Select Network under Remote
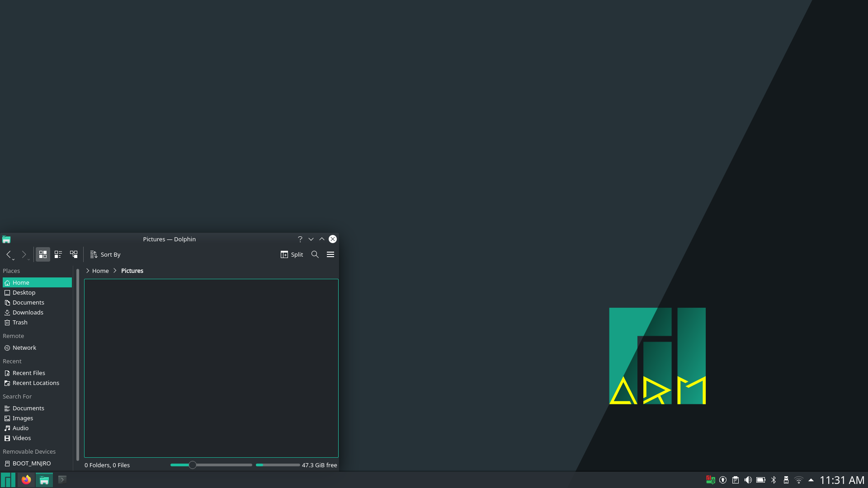868x488 pixels. [24, 347]
